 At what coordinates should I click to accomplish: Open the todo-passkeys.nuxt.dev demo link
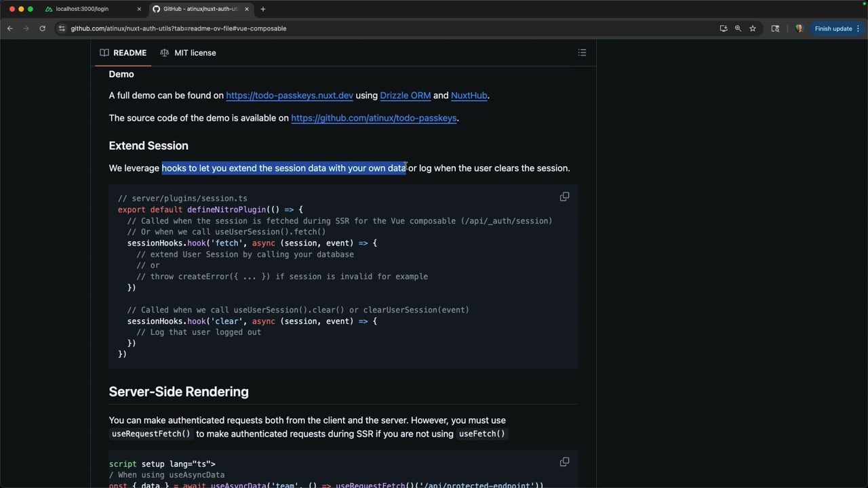pyautogui.click(x=290, y=96)
